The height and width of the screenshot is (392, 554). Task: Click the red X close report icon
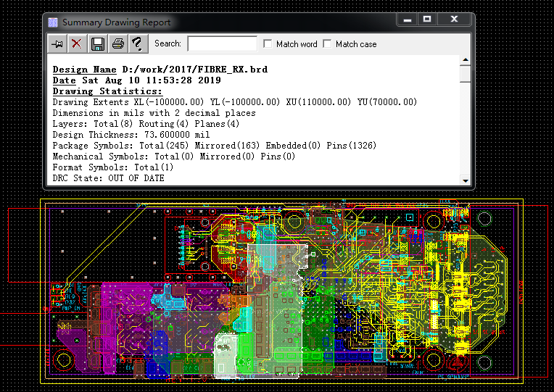pyautogui.click(x=77, y=44)
